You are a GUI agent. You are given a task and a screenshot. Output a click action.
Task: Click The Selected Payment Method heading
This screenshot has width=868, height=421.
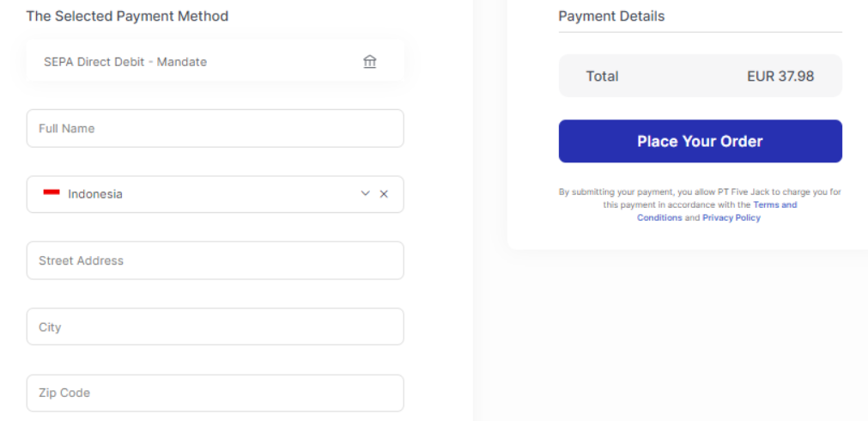127,16
